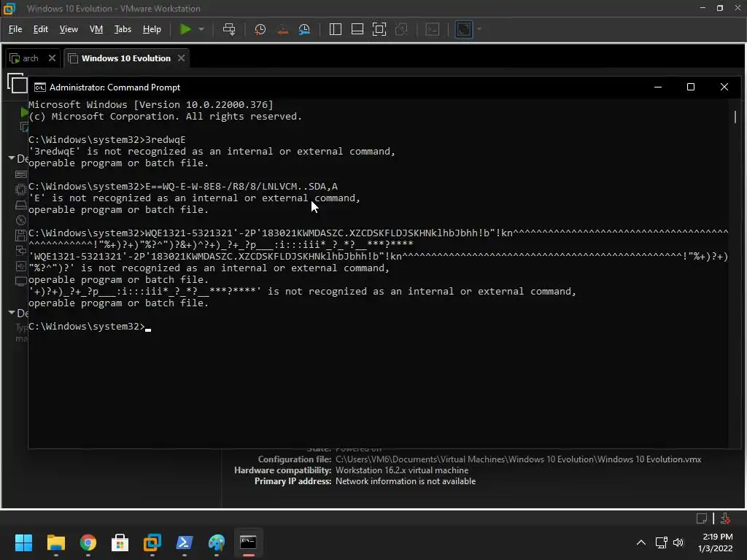Open network settings tray icon
The height and width of the screenshot is (560, 747).
(661, 542)
